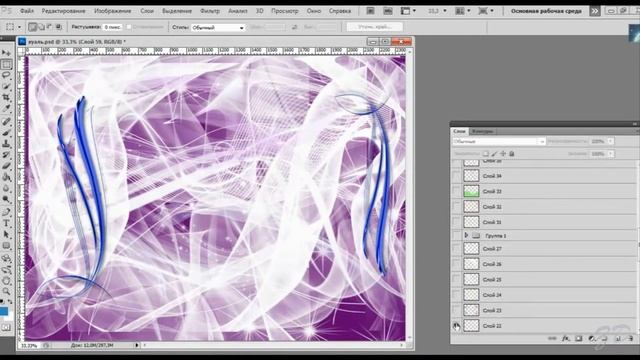The image size is (640, 360).
Task: Select the Rectangular Marquee tool
Action: (x=6, y=64)
